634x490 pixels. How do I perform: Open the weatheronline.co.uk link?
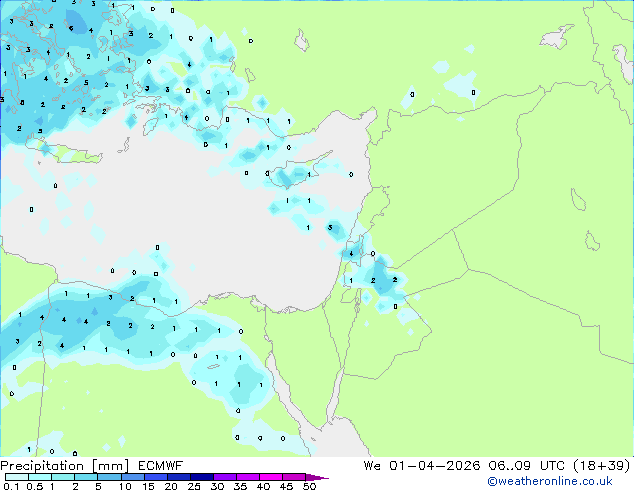pos(550,481)
